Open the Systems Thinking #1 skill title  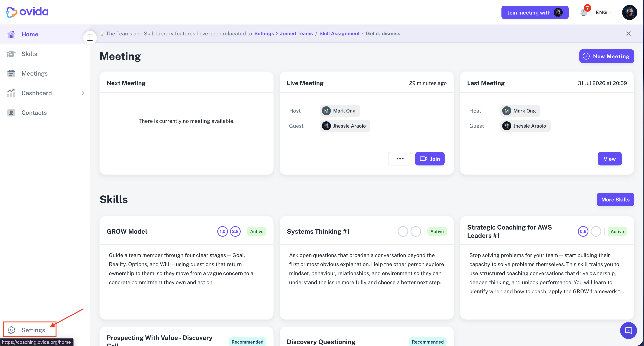[318, 231]
